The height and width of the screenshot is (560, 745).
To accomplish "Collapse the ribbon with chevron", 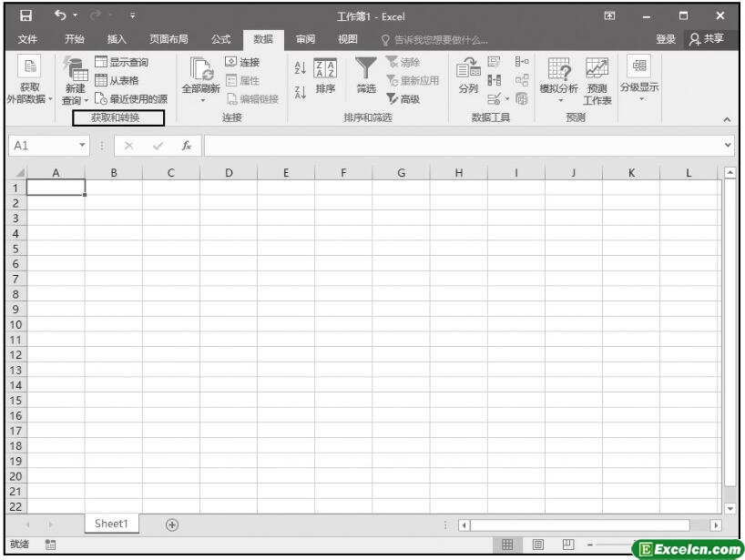I will (x=727, y=119).
